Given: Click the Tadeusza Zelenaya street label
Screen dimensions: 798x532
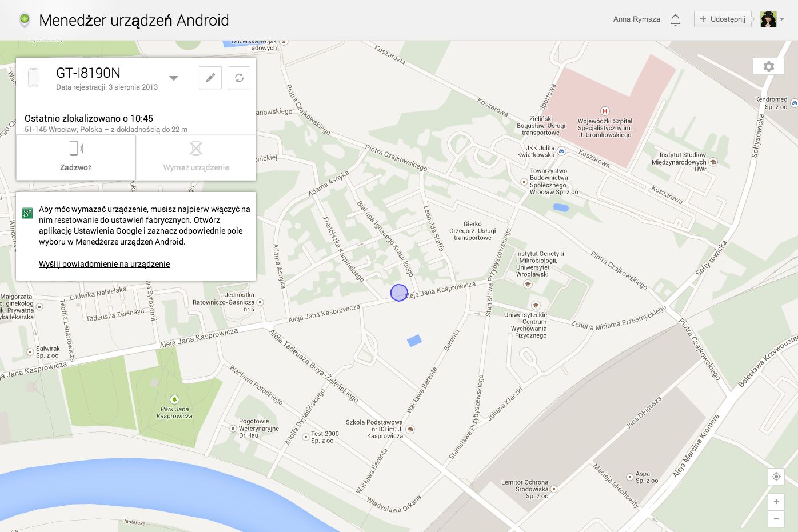Looking at the screenshot, I should 115,315.
